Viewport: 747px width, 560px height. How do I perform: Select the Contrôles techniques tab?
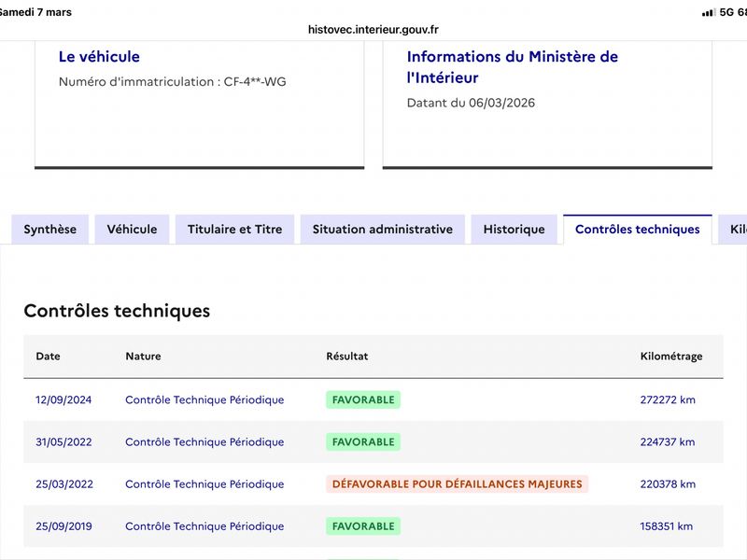pos(637,230)
